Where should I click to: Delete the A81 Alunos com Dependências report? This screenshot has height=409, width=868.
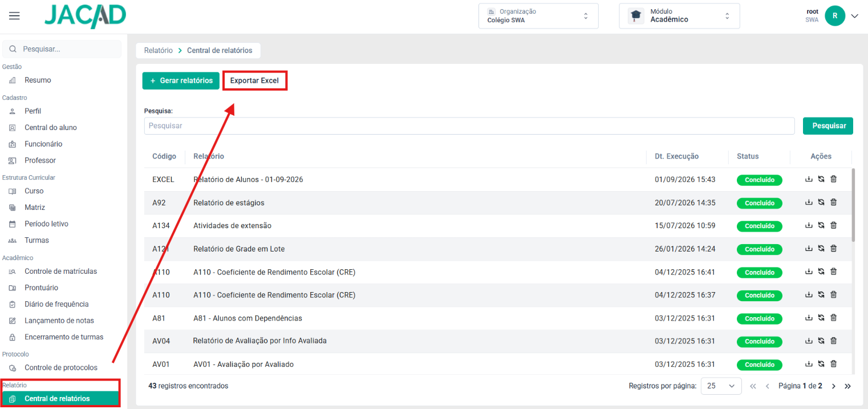(x=833, y=318)
